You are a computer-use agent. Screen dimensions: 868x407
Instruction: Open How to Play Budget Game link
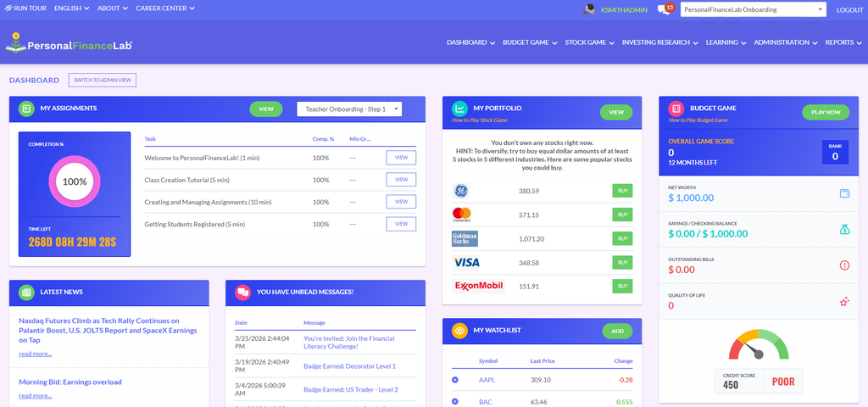(x=698, y=120)
